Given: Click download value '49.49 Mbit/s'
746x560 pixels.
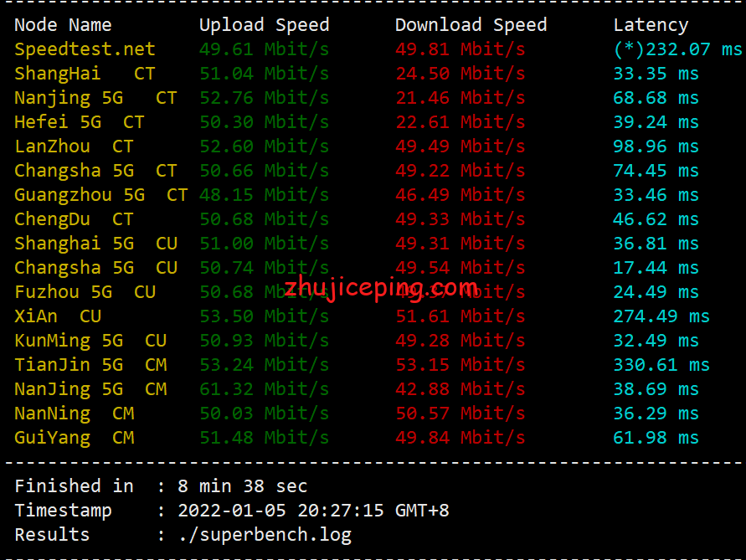Looking at the screenshot, I should (460, 146).
